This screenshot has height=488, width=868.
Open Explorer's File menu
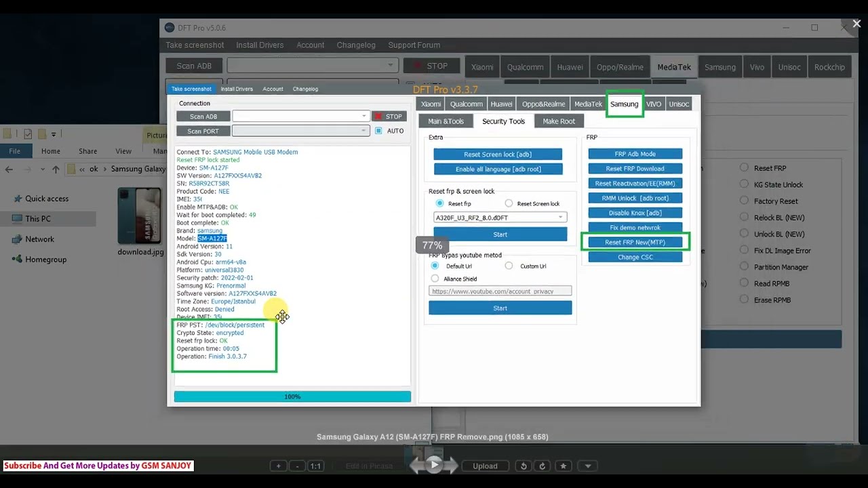[14, 151]
